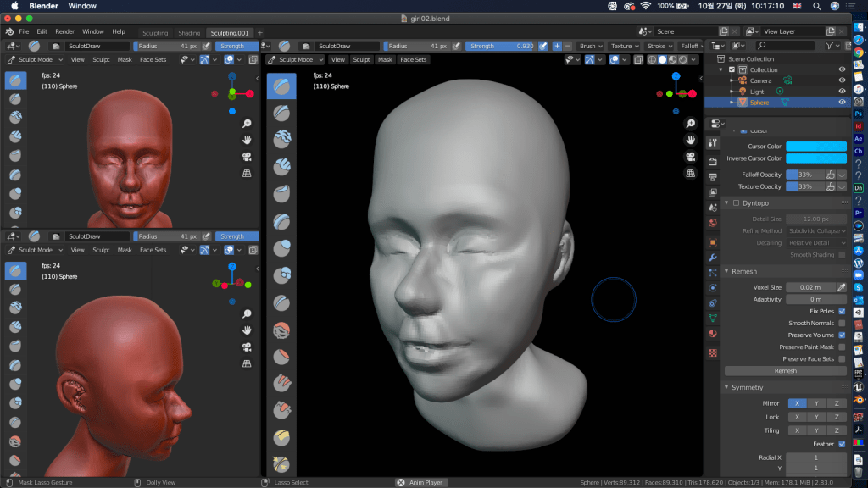Image resolution: width=868 pixels, height=488 pixels.
Task: Open the Modifier wrench properties tab
Action: (x=713, y=257)
